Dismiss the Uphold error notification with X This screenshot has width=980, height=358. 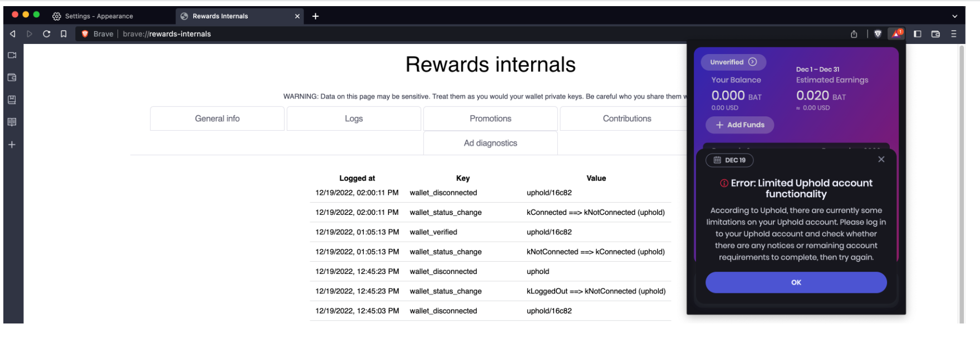(x=881, y=159)
